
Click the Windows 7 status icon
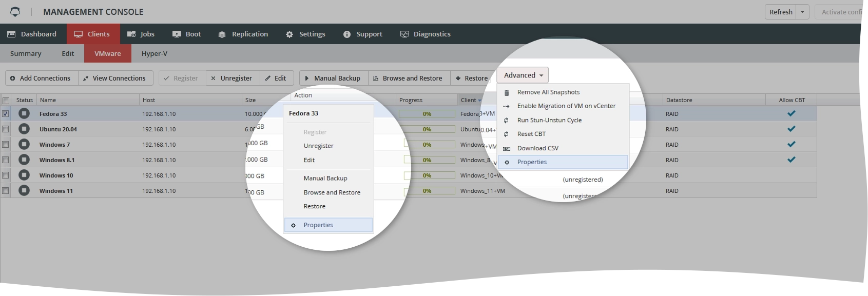[x=24, y=144]
